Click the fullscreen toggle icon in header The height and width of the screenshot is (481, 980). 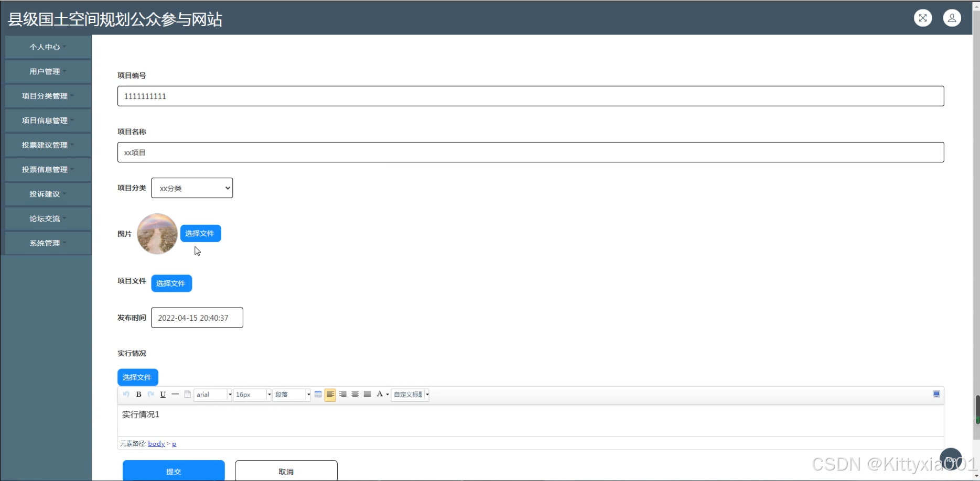point(923,18)
